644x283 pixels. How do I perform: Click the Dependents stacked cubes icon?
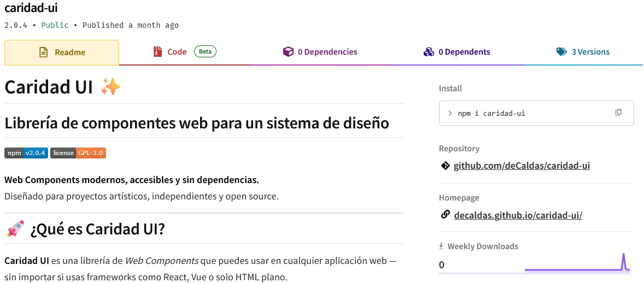coord(429,52)
